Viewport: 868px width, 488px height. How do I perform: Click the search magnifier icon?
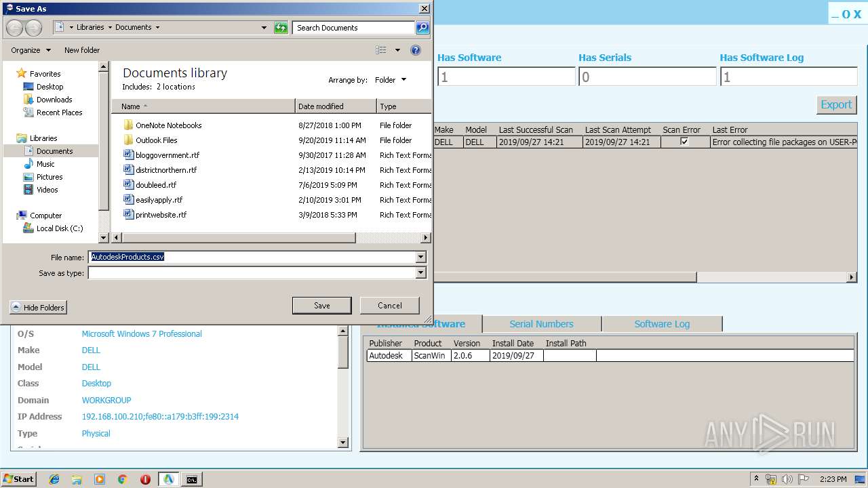[x=422, y=28]
